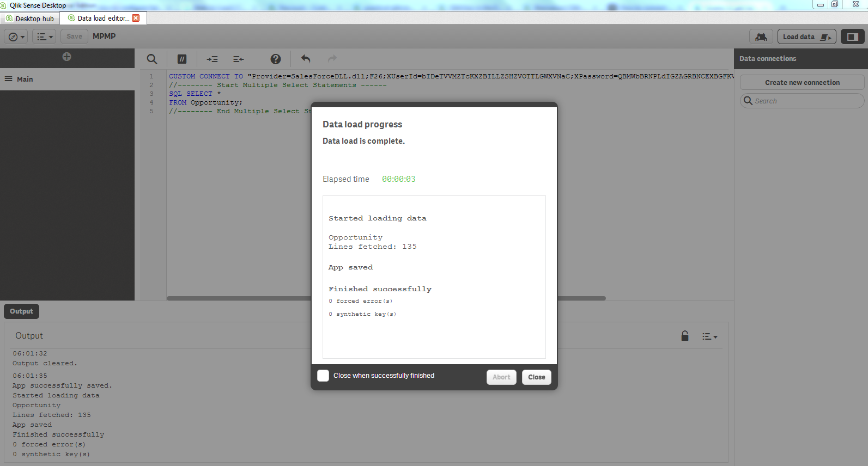Click '0 synthetic key(s)' in the dialog

coord(362,314)
